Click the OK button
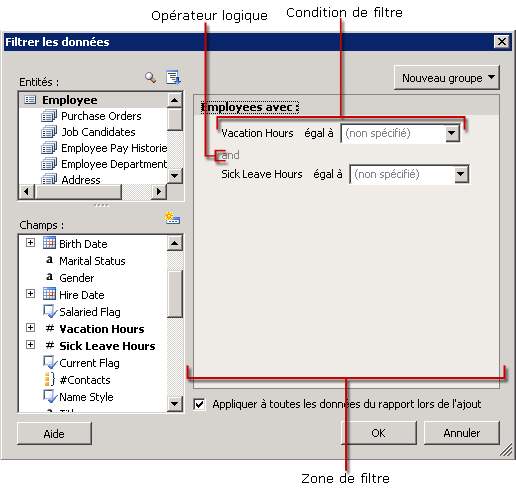 [379, 433]
